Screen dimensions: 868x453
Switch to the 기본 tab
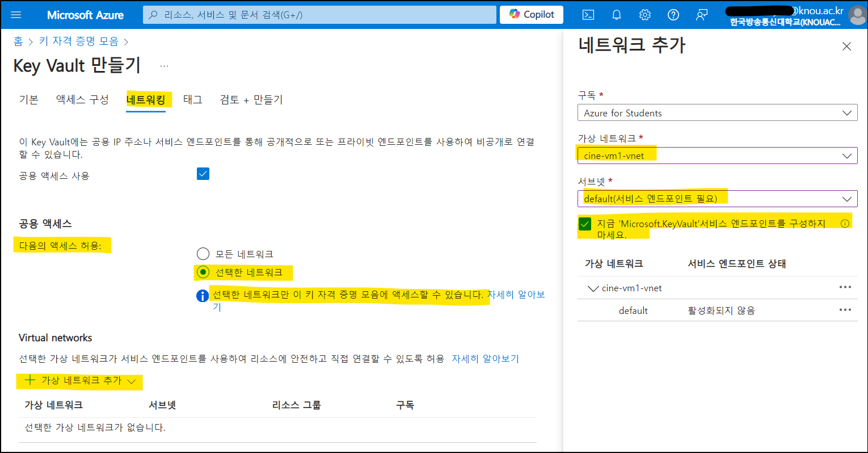tap(28, 100)
